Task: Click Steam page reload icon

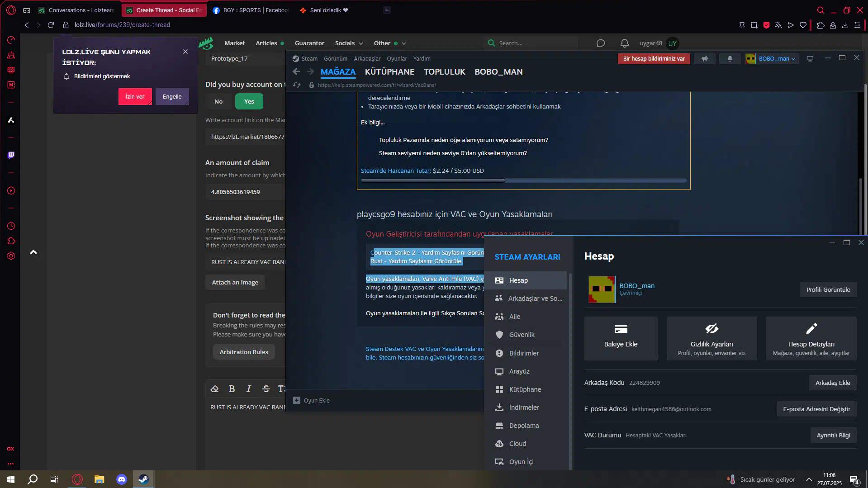Action: 297,85
